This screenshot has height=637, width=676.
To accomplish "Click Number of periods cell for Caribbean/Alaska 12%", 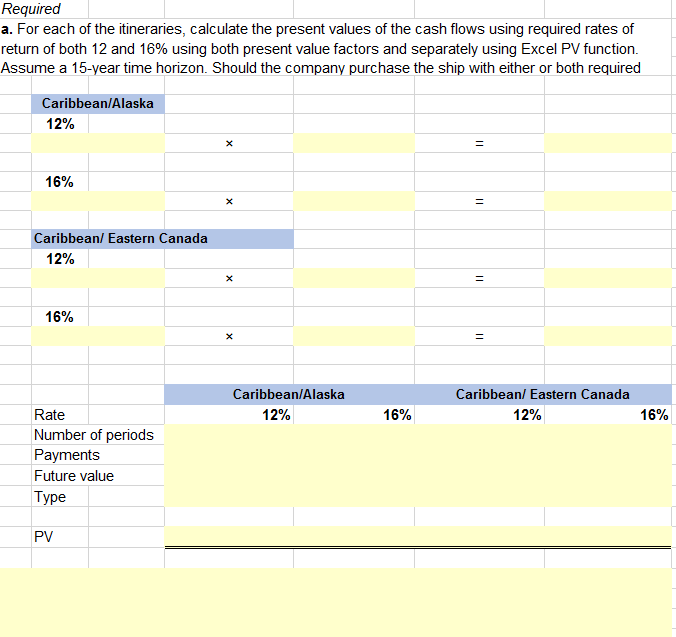I will tap(229, 434).
